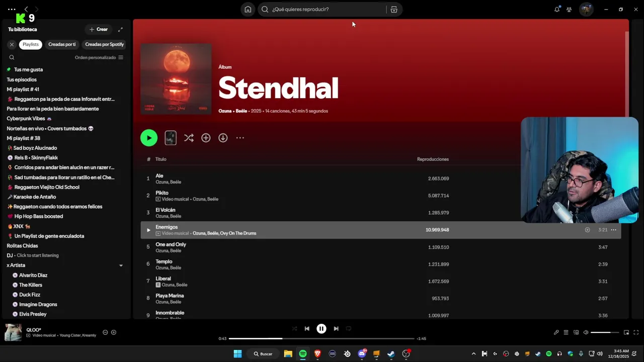Open the Browse icon in search bar

click(394, 9)
